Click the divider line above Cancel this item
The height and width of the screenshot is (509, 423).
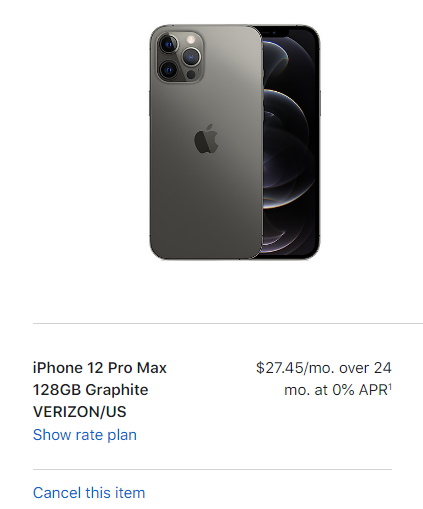[x=212, y=470]
